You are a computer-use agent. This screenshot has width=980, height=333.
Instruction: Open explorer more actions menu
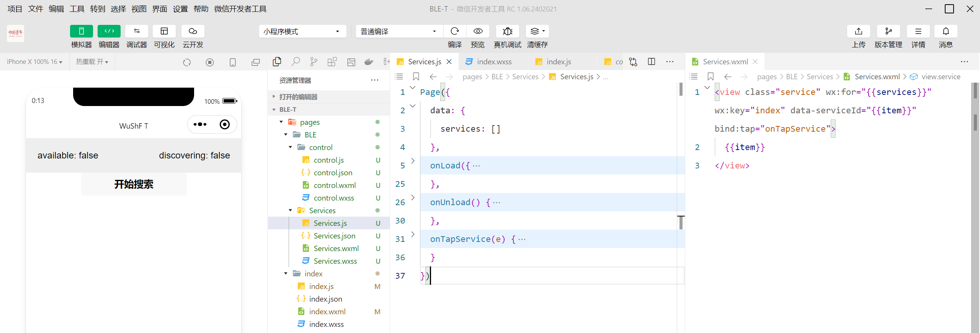click(x=374, y=80)
